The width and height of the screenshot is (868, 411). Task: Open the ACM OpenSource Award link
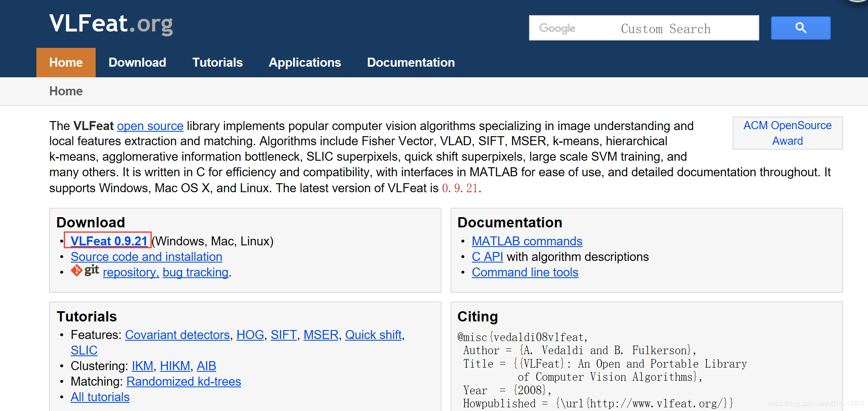(787, 133)
